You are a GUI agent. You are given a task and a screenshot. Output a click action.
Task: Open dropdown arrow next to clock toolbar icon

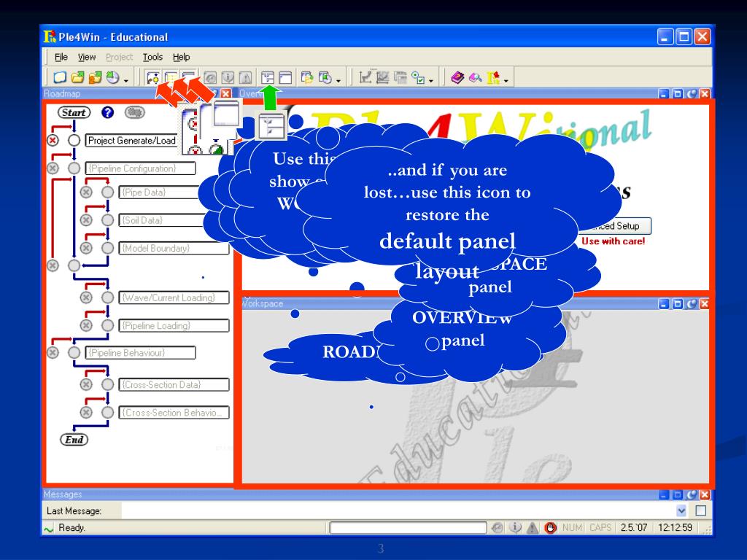pos(125,80)
